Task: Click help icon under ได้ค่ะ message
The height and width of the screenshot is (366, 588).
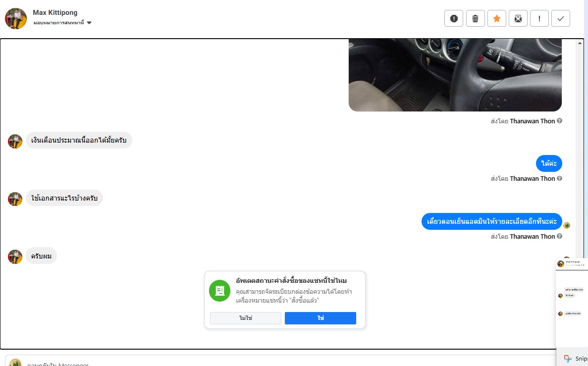Action: 559,178
